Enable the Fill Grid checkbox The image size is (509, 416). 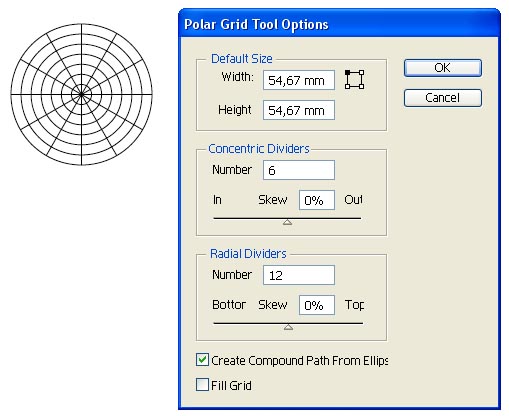pos(202,385)
